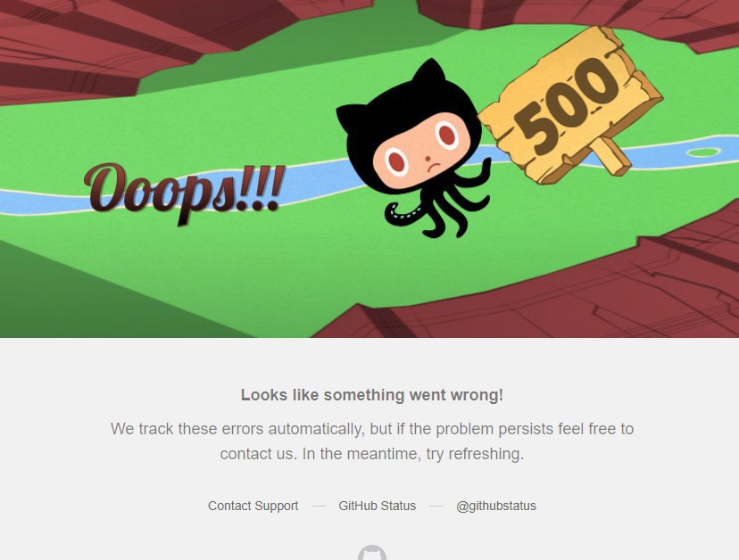Click the Octocat's face
This screenshot has width=739, height=560.
(x=421, y=149)
